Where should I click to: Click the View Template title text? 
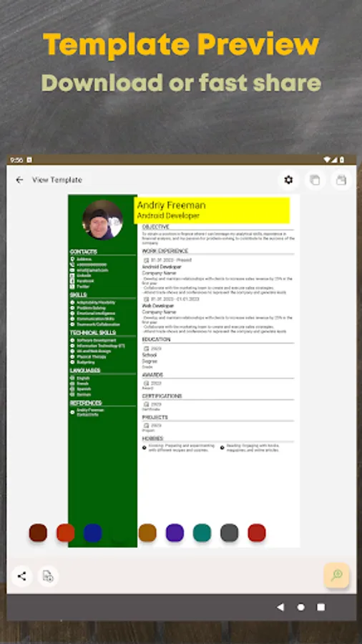click(x=57, y=180)
